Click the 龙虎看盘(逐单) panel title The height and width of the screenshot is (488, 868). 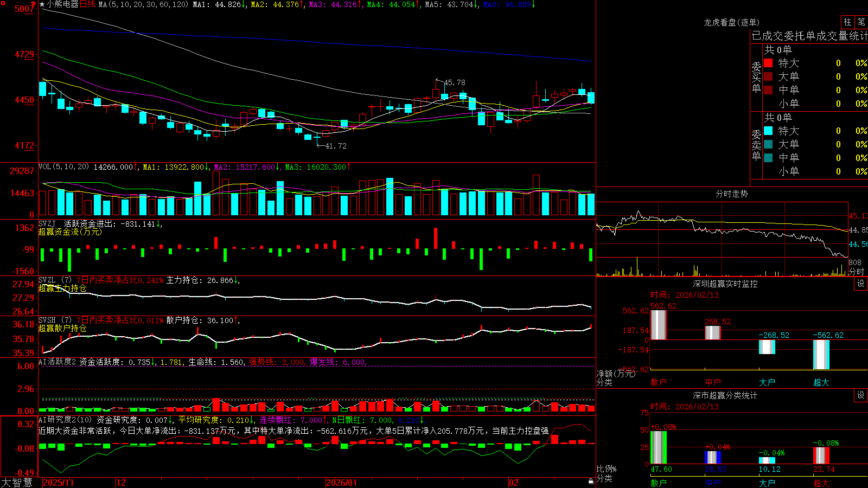(x=731, y=22)
